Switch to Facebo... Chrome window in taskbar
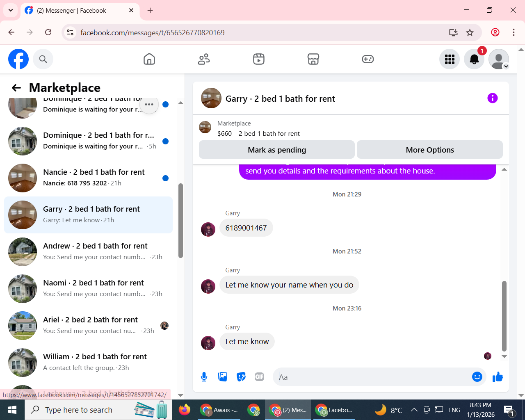Viewport: 525px width, 420px height. pos(334,410)
